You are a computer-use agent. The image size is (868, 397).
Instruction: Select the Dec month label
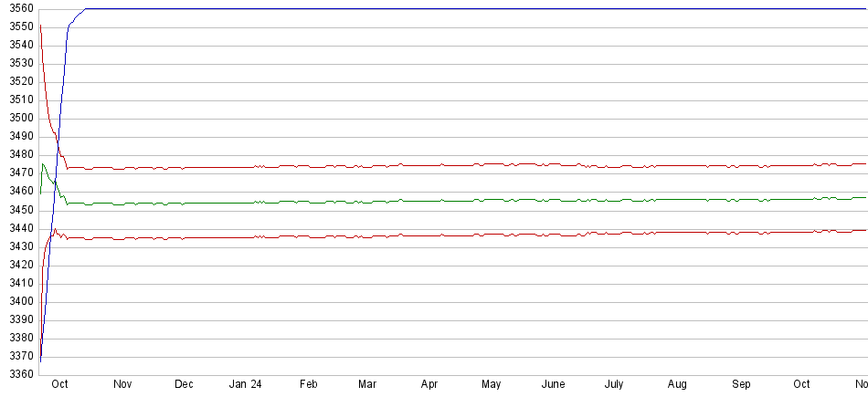[x=184, y=385]
